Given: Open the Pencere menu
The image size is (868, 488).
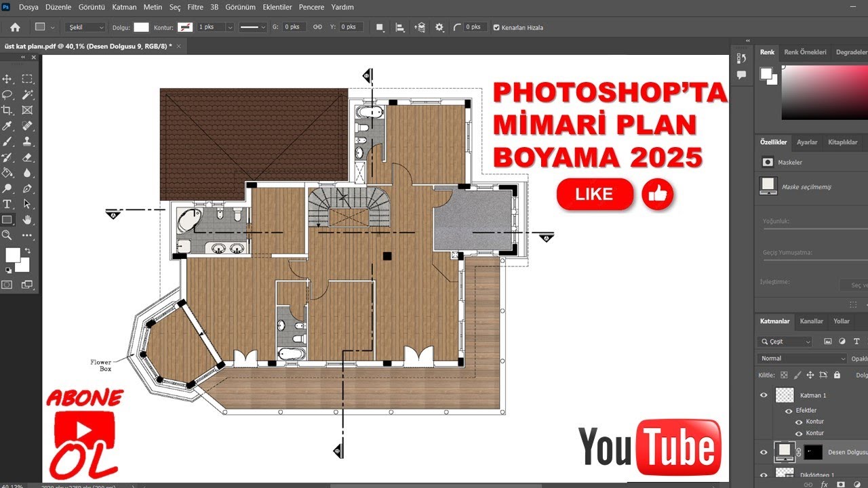Looking at the screenshot, I should point(311,7).
